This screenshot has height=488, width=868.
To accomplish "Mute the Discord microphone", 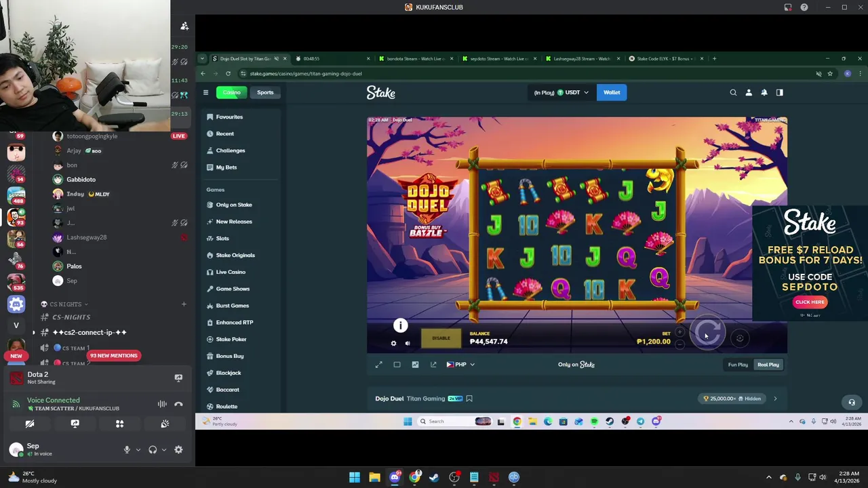I will pyautogui.click(x=127, y=449).
